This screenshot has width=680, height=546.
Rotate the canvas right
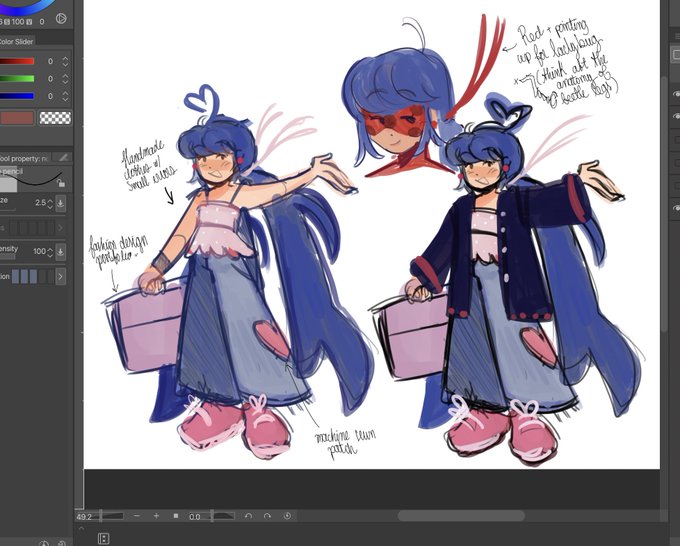click(x=268, y=516)
